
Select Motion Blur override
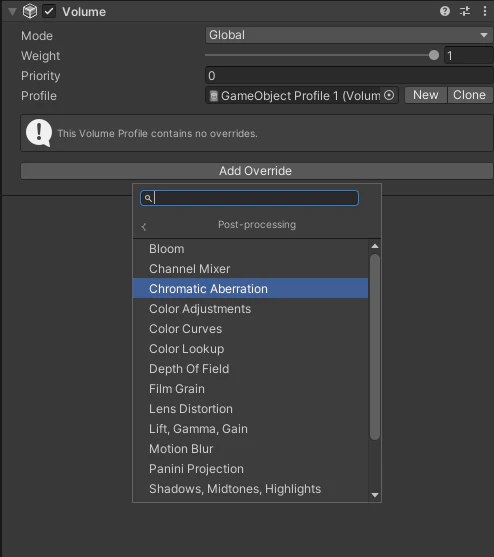[x=250, y=449]
